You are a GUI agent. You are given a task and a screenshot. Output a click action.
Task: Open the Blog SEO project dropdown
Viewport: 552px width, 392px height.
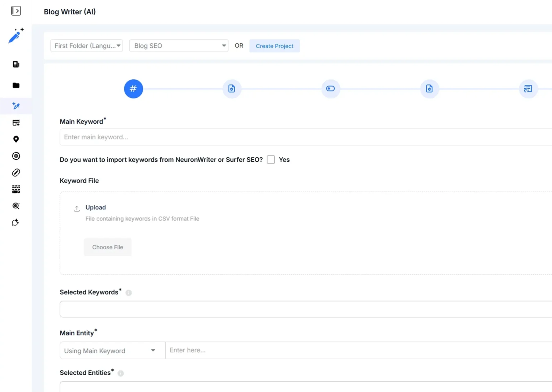pyautogui.click(x=179, y=46)
